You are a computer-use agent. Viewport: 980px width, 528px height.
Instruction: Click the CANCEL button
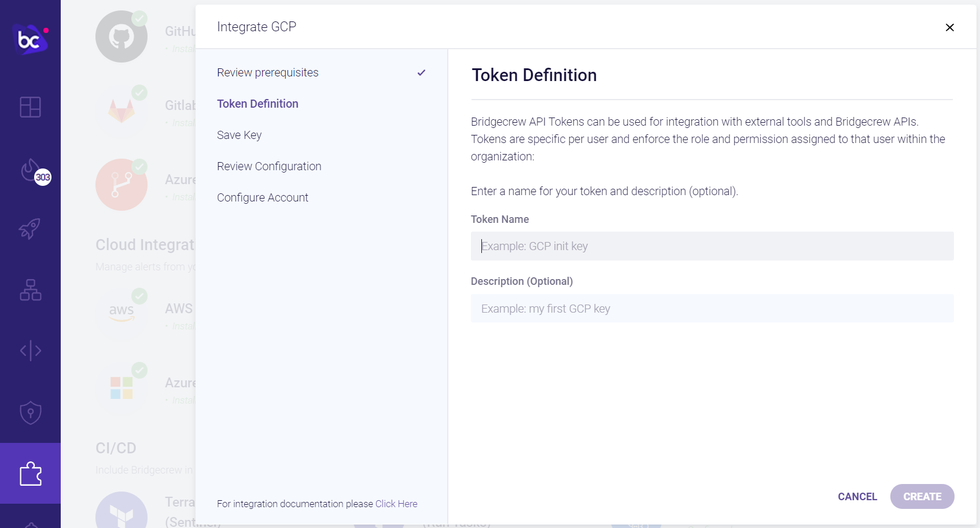(x=857, y=497)
